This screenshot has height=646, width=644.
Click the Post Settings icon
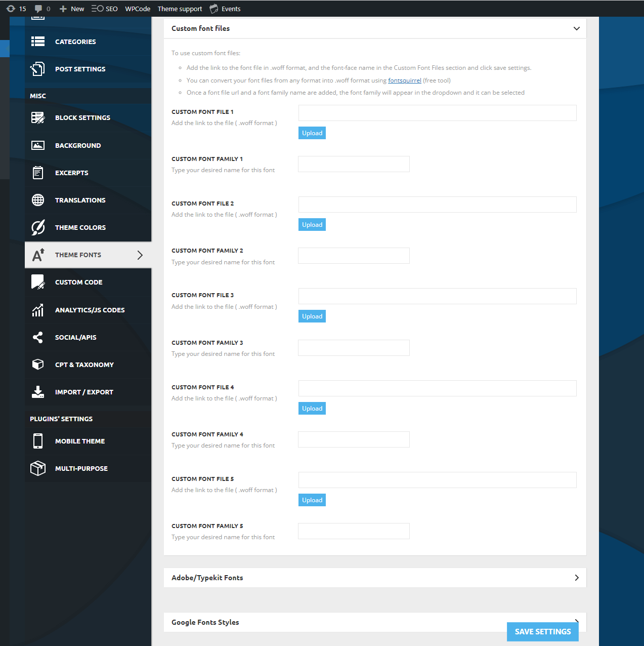(x=38, y=69)
